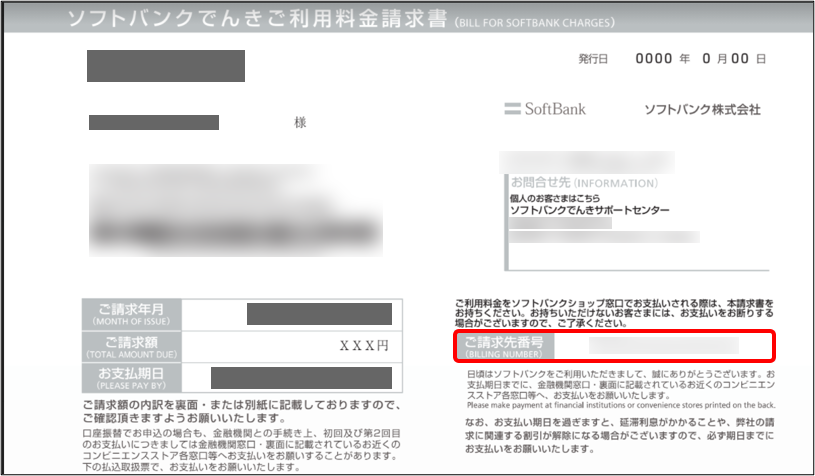Click the 個人のお客さまはこちら text
Image resolution: width=815 pixels, height=476 pixels.
555,198
